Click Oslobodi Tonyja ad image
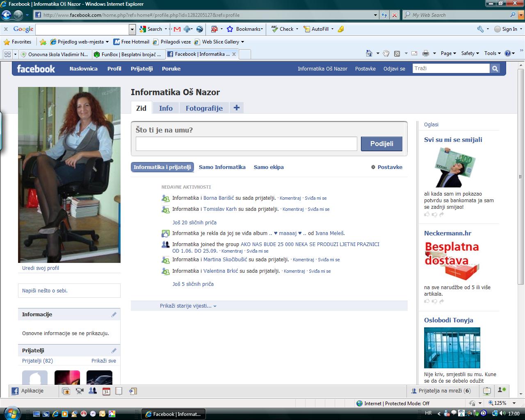The width and height of the screenshot is (525, 420). click(452, 348)
